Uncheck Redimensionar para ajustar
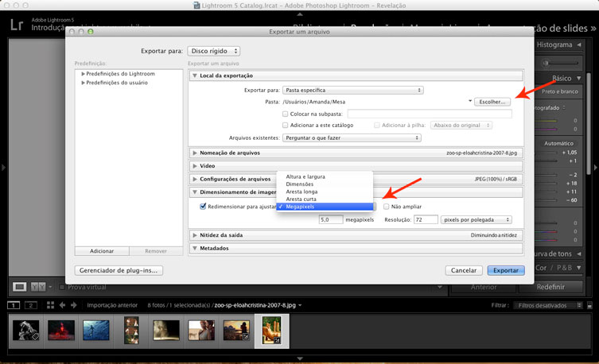The height and width of the screenshot is (364, 599). [203, 206]
